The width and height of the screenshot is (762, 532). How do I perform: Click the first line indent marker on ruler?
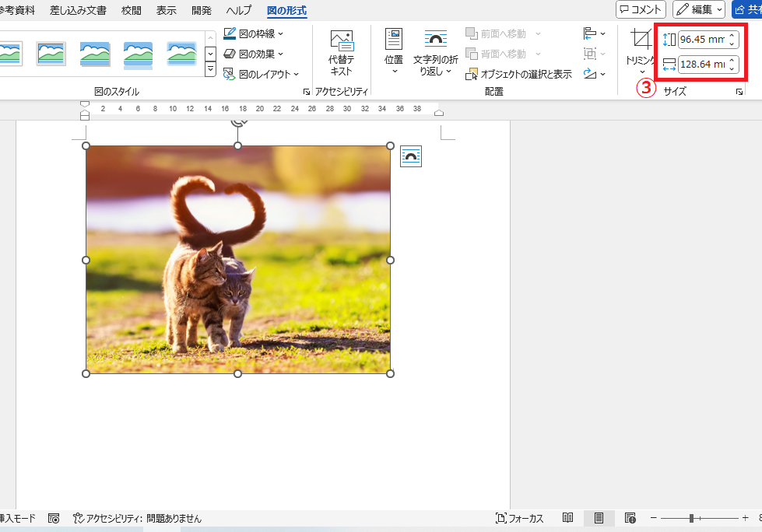point(85,104)
